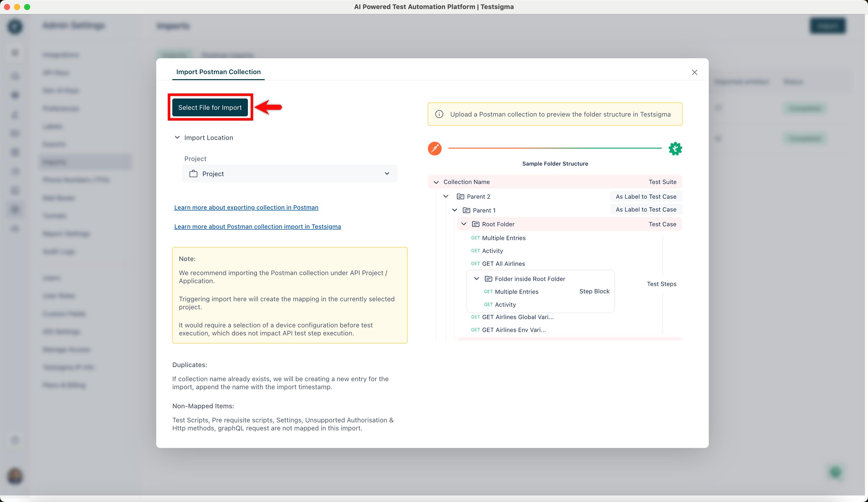Click the Step Block label
The height and width of the screenshot is (502, 868).
click(594, 291)
